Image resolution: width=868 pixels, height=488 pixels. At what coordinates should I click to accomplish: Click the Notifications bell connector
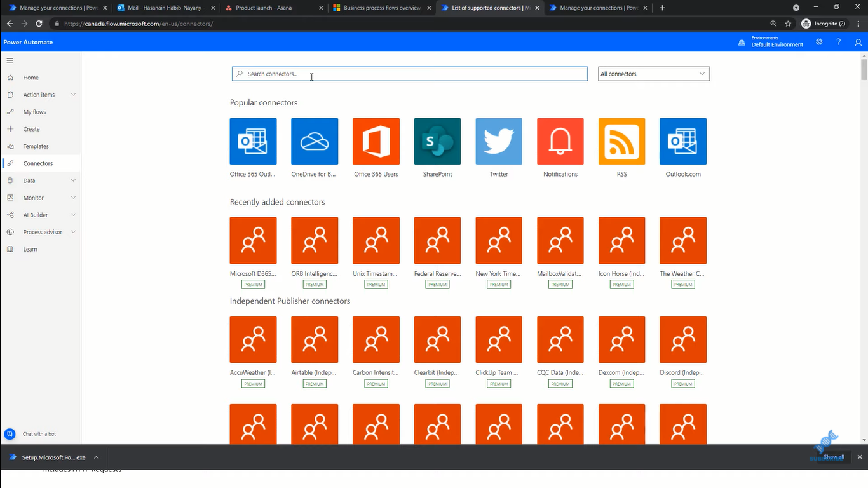560,141
